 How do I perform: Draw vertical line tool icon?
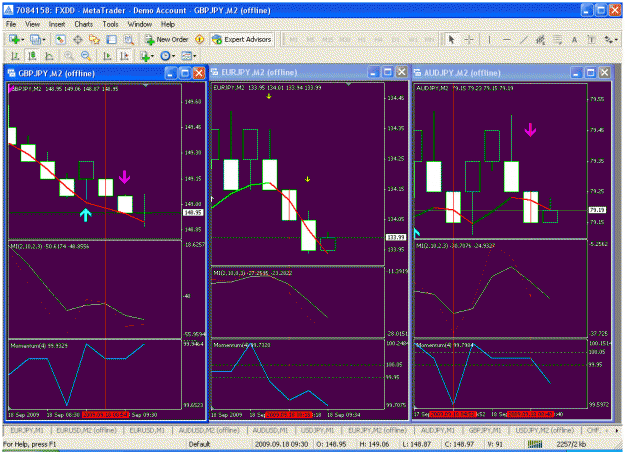489,39
